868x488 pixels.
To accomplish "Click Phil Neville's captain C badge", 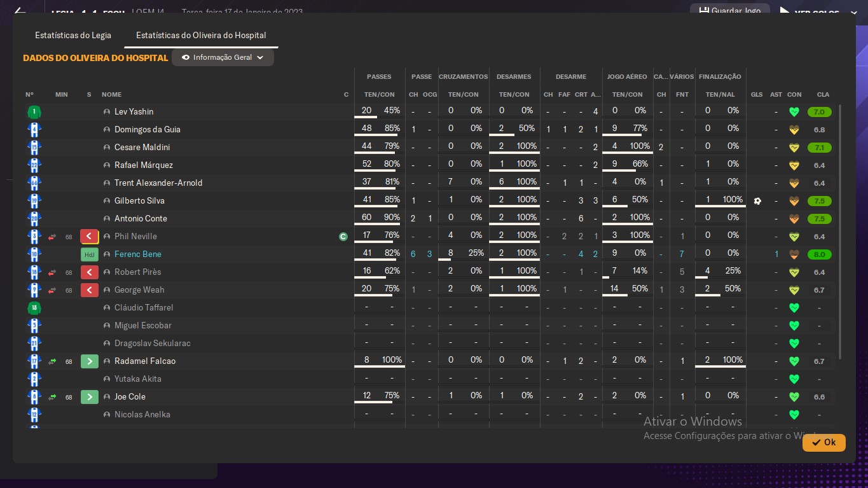I will (343, 237).
